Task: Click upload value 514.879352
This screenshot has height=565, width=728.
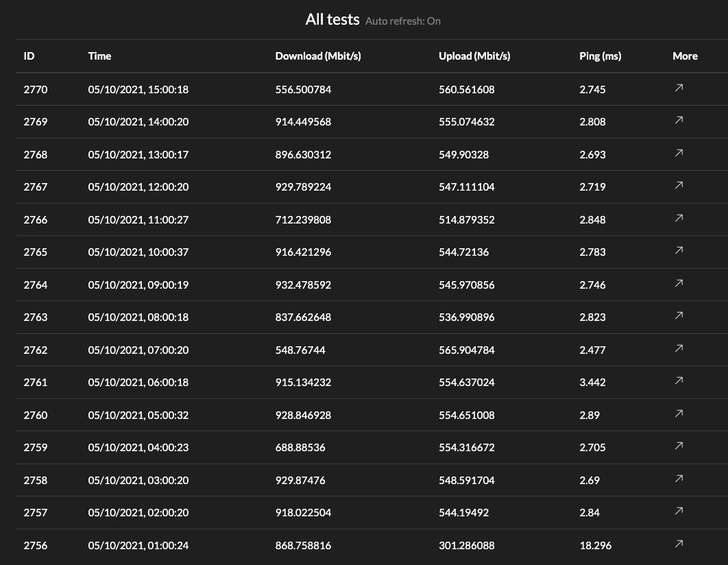Action: pyautogui.click(x=467, y=219)
